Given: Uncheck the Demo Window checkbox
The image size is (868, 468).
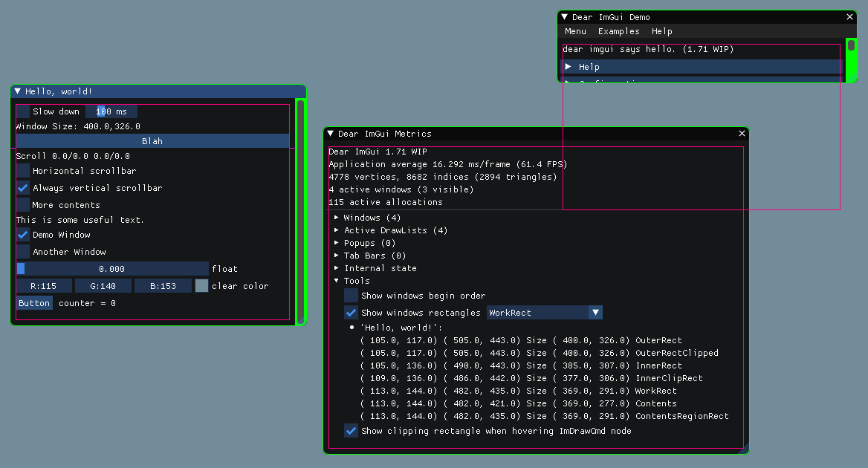Looking at the screenshot, I should tap(22, 234).
